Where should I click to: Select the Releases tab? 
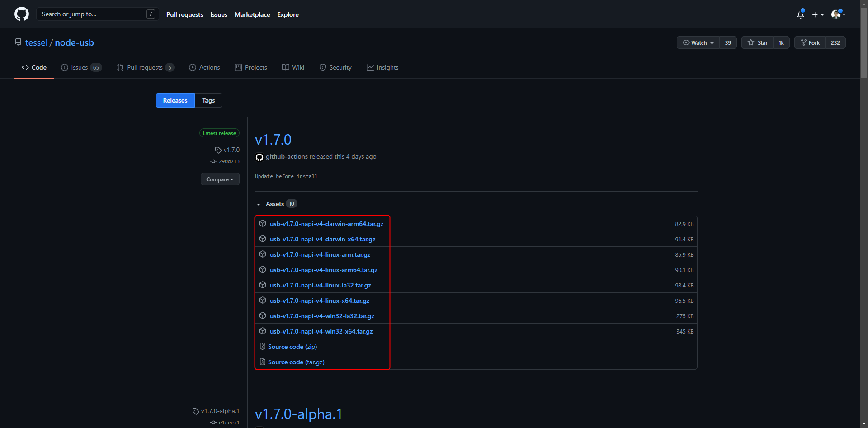(x=175, y=100)
